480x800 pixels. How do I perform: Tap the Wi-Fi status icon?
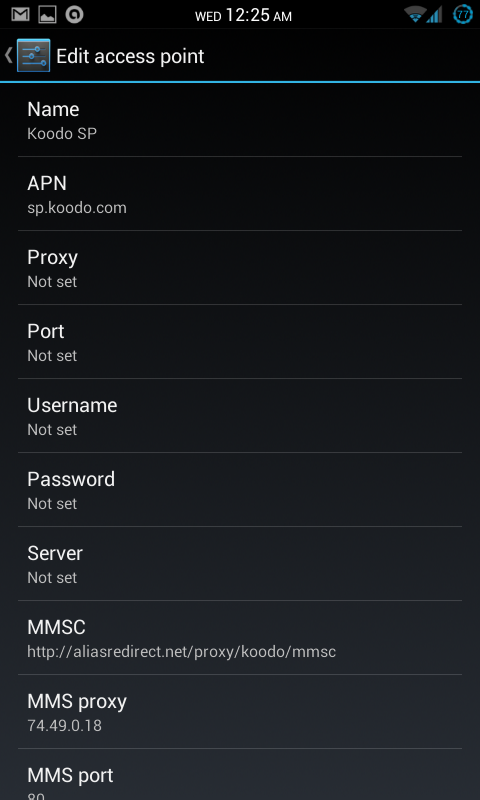coord(415,15)
